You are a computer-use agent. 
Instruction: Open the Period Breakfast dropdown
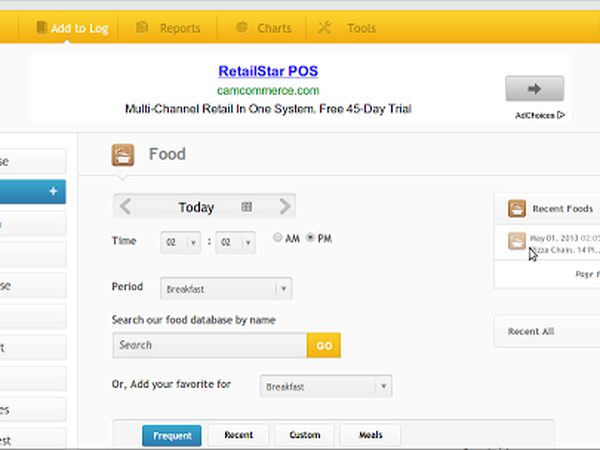226,289
